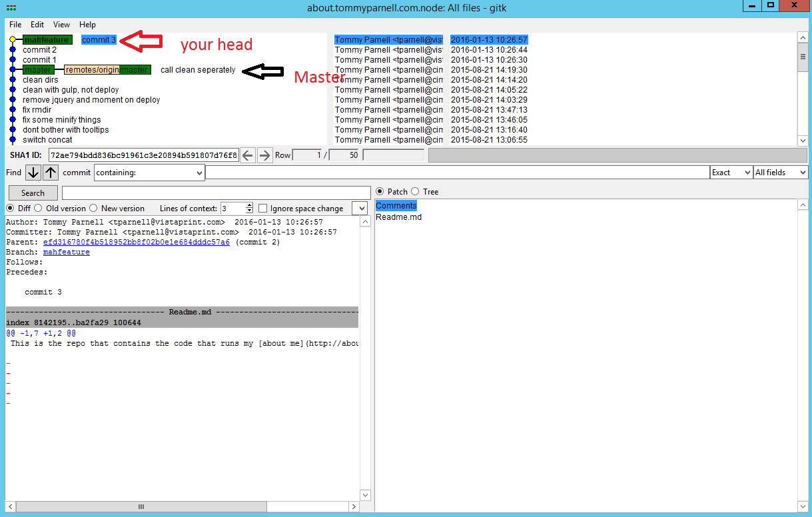Click the Search button
812x517 pixels.
point(33,193)
